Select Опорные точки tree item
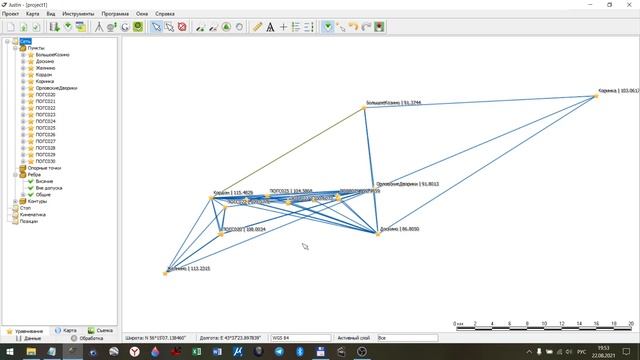640x360 pixels. pos(44,168)
